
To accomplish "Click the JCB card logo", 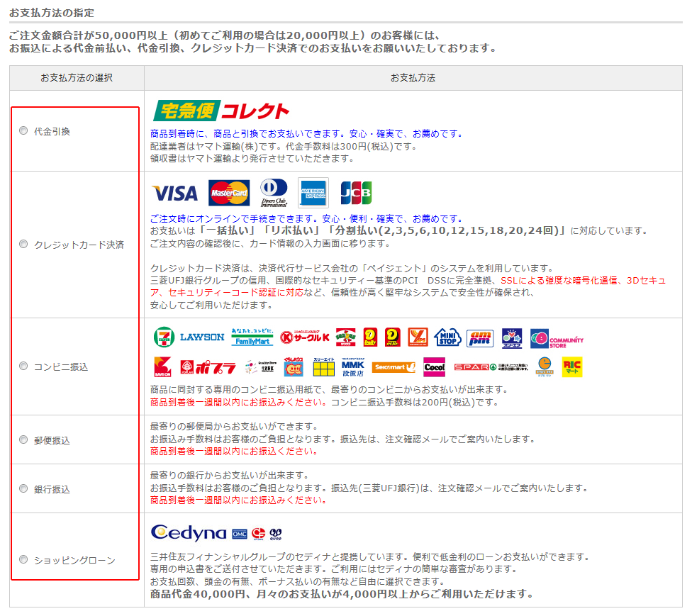I will 356,193.
